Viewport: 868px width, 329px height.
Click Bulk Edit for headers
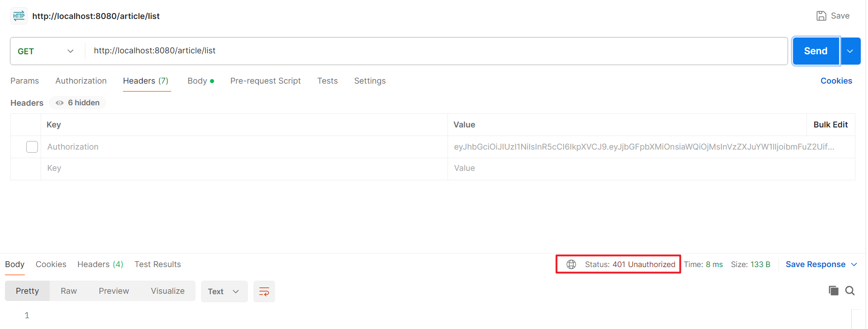[830, 125]
